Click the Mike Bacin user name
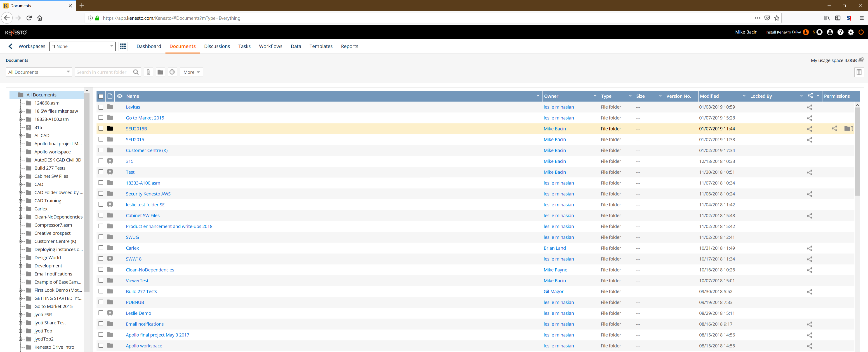This screenshot has width=868, height=352. (x=746, y=32)
